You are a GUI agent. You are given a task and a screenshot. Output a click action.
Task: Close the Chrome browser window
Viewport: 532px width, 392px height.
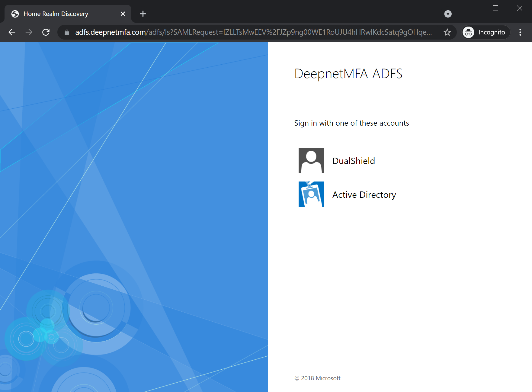pos(520,8)
